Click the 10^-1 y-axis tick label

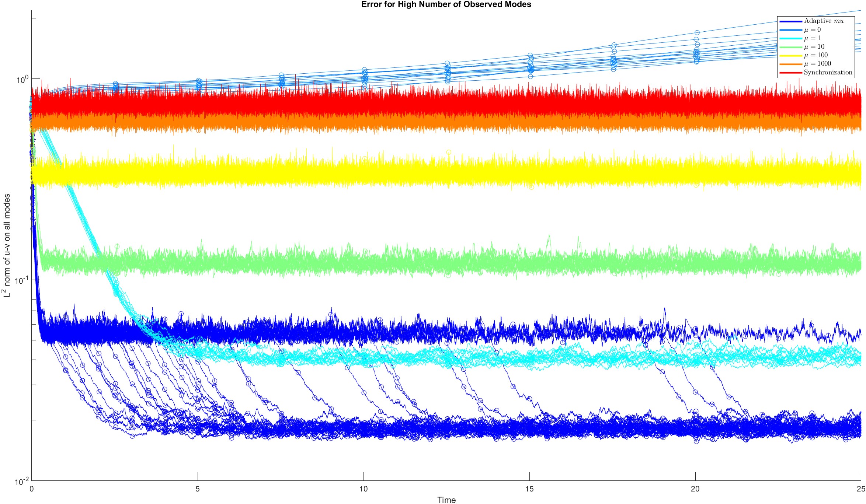(21, 280)
